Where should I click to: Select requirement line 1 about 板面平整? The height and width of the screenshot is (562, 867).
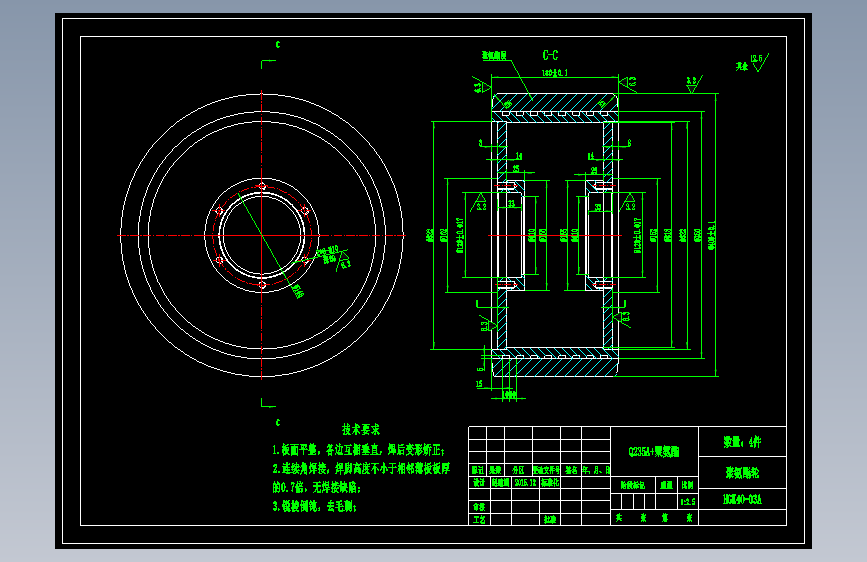click(358, 450)
